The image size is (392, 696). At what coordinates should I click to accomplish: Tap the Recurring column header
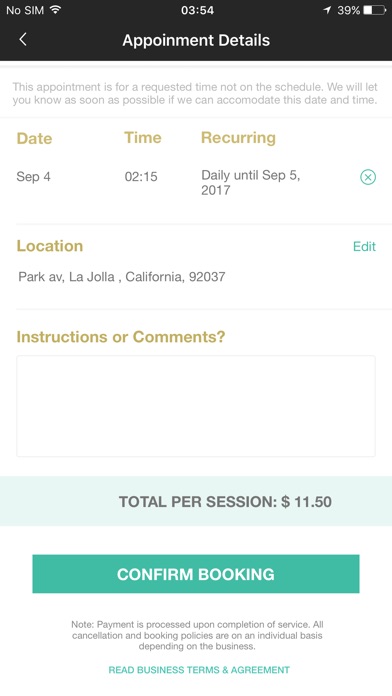coord(238,138)
